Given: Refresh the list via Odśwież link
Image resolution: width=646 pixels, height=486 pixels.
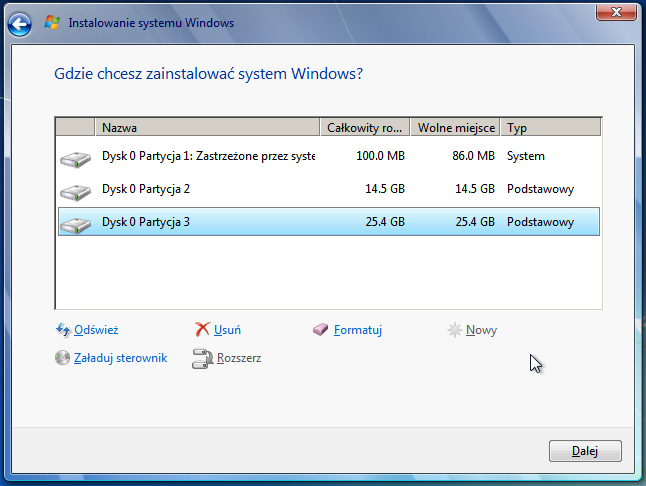Looking at the screenshot, I should click(96, 330).
